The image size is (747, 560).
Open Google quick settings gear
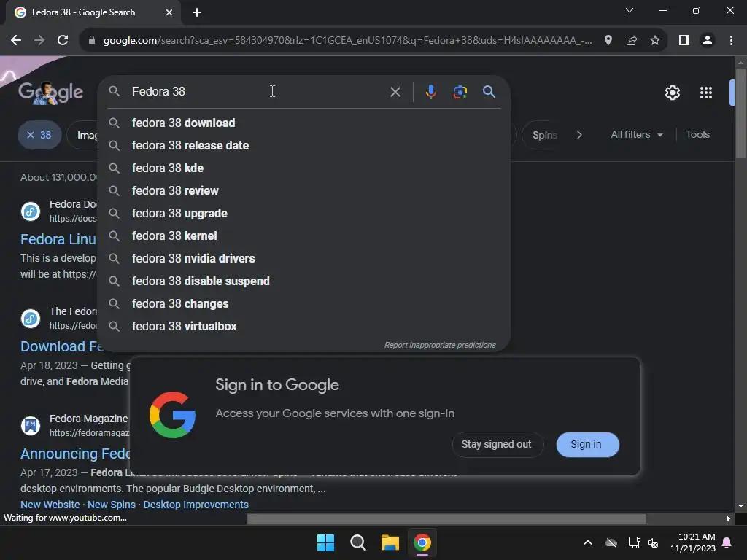coord(672,93)
